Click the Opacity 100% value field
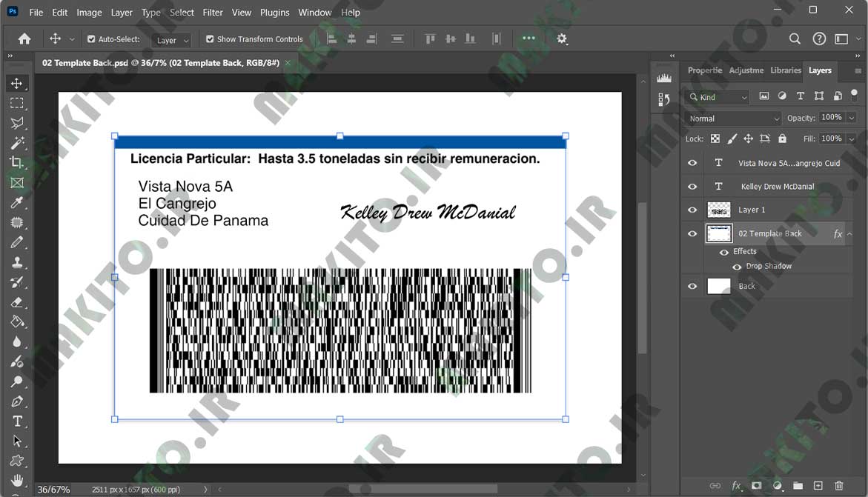 point(832,117)
